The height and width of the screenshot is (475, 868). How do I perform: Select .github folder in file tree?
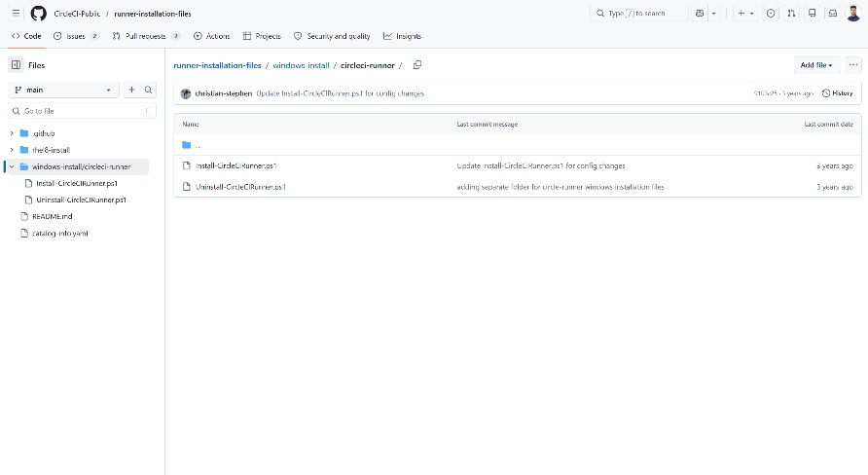(44, 133)
